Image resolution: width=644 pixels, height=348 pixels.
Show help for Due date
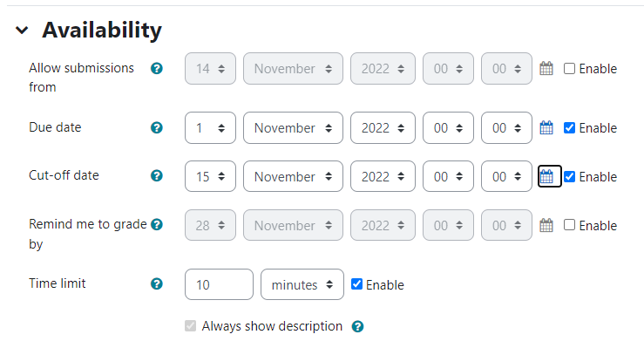(157, 128)
